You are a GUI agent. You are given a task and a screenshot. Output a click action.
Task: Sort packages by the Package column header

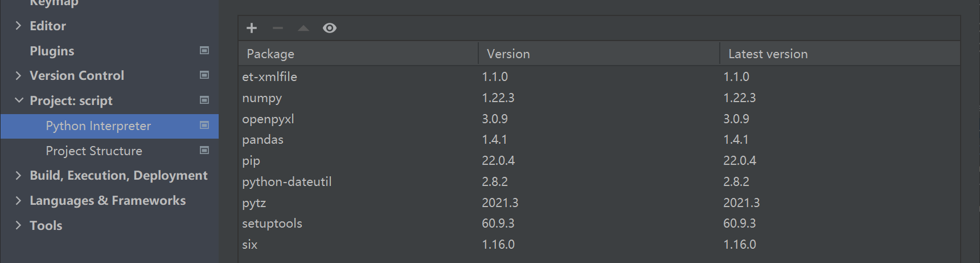pos(270,54)
